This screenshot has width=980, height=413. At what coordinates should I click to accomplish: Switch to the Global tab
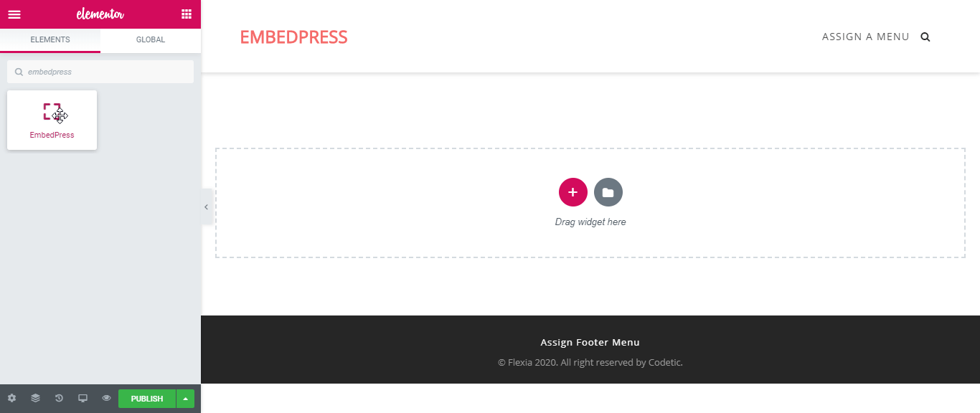[x=151, y=40]
